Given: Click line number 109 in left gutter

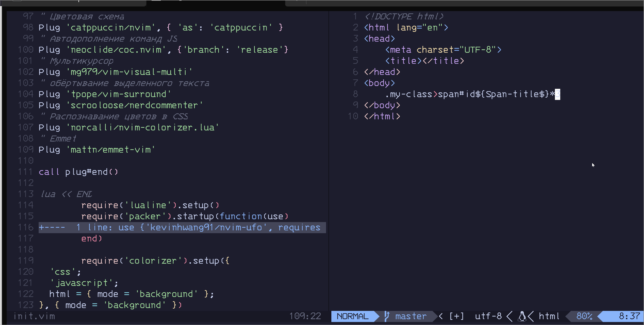Looking at the screenshot, I should tap(26, 150).
